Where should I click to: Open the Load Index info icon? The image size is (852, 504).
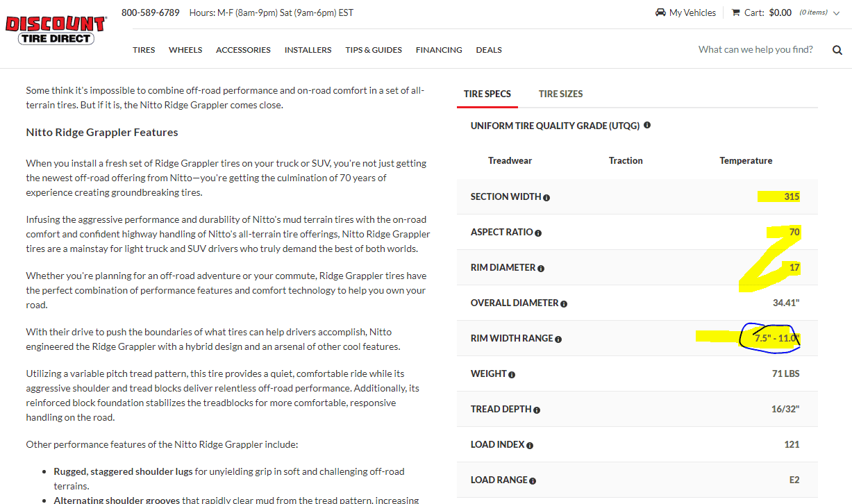click(x=530, y=446)
